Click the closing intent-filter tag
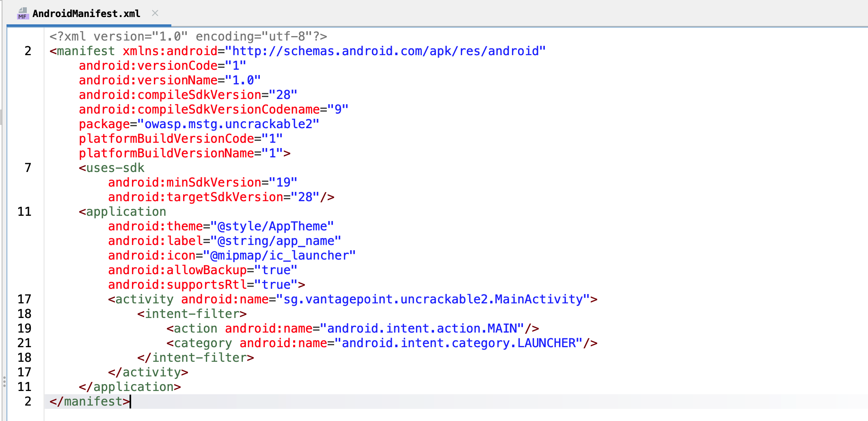The width and height of the screenshot is (868, 421). pos(196,358)
